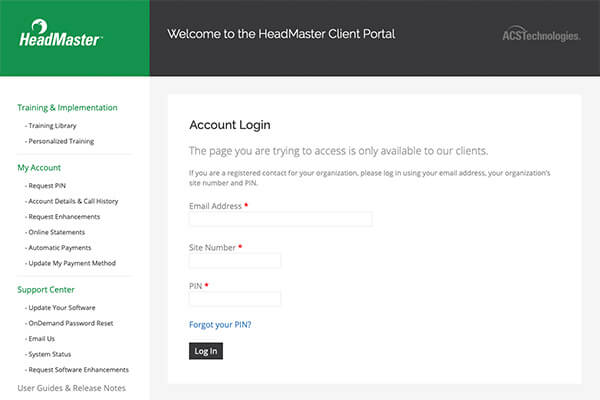Screen dimensions: 600x400
Task: Focus the Email Address field
Action: coord(280,219)
